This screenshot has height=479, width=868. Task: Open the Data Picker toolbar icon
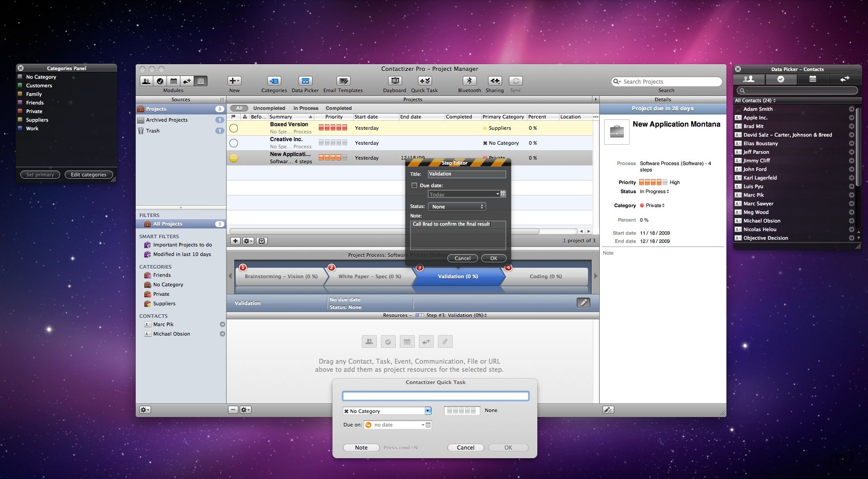305,81
